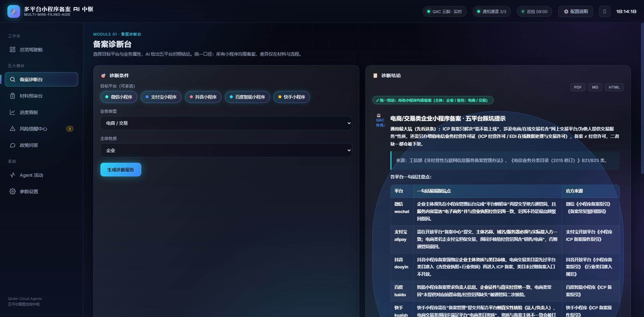Screen dimensions: 644x317
Task: Toggle 快手小程序 platform chip
Action: 291,97
